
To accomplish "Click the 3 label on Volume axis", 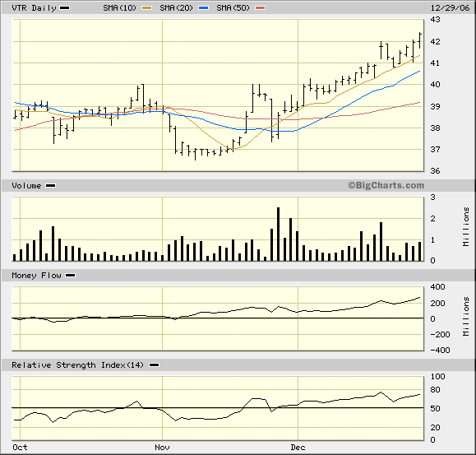I will click(433, 197).
